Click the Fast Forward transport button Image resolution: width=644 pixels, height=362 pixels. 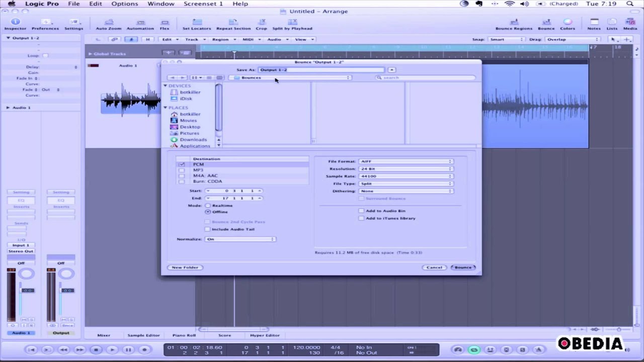79,349
